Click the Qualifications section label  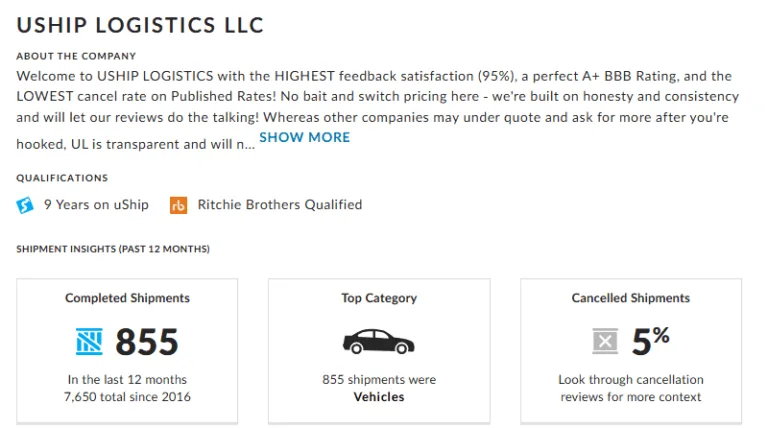point(62,178)
